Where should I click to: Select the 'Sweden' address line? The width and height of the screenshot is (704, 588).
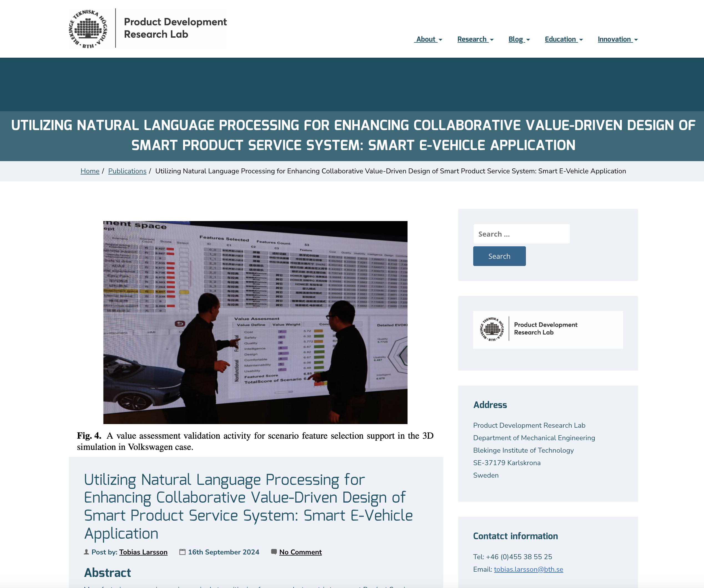click(486, 475)
